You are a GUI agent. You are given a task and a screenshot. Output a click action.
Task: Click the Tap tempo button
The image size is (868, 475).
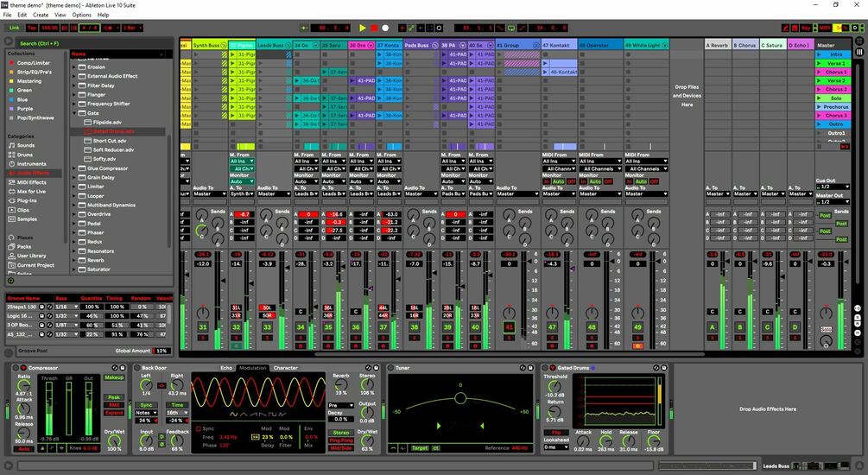pos(32,28)
